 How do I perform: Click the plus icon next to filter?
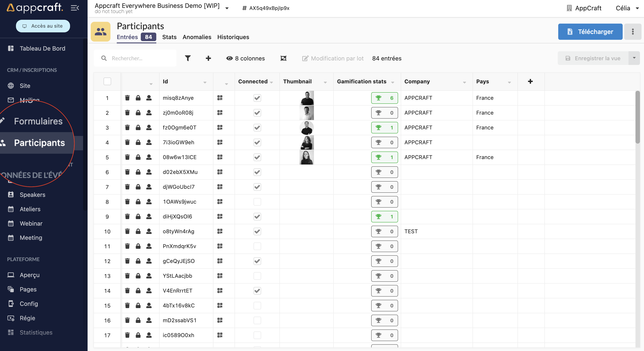tap(208, 58)
